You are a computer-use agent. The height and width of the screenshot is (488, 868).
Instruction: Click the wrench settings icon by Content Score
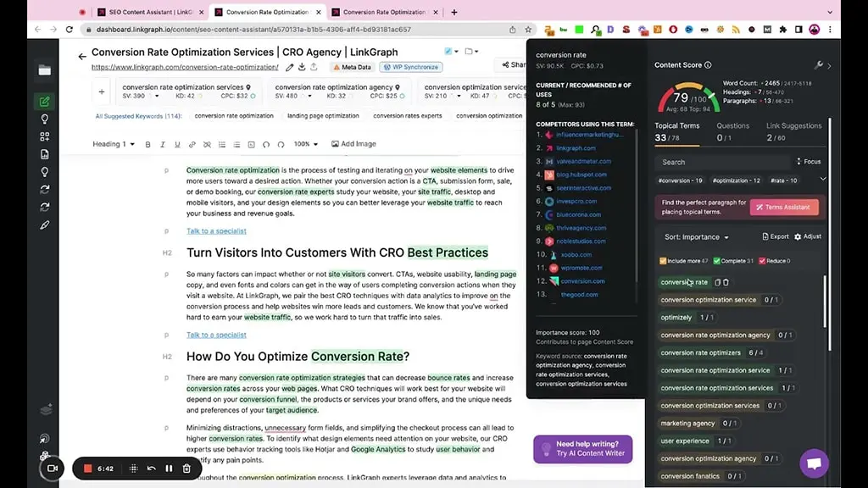point(818,65)
